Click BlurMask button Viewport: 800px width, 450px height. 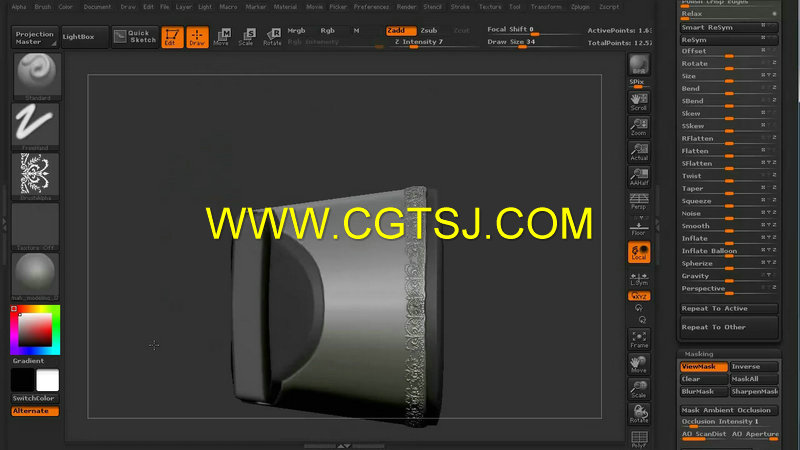704,392
